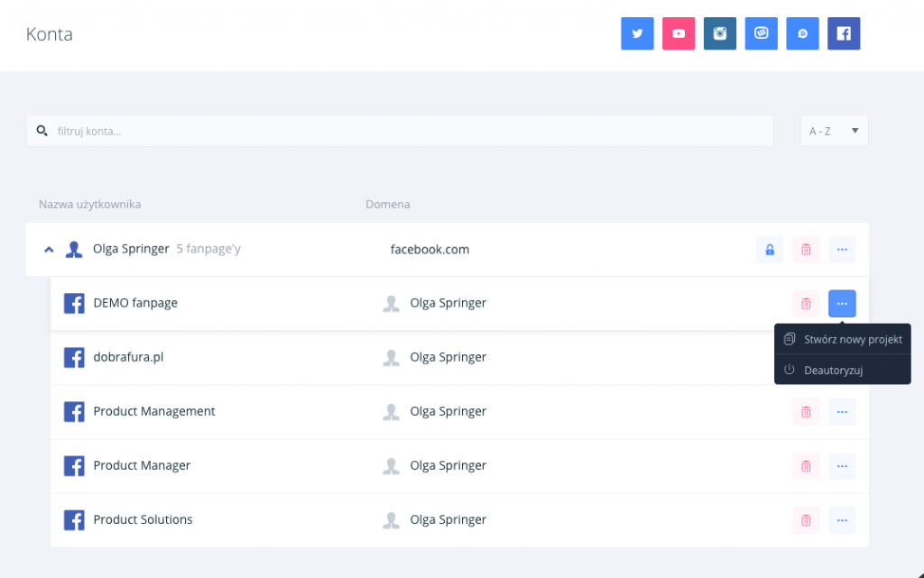This screenshot has width=924, height=578.
Task: Click the dobrafura.pl fanpage name
Action: tap(128, 357)
